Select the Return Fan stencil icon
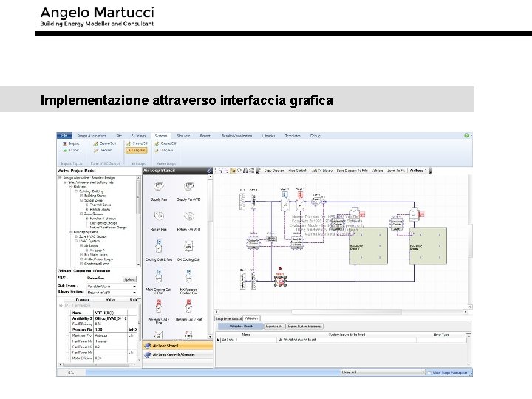Viewport: 532px width, 399px height. (159, 216)
